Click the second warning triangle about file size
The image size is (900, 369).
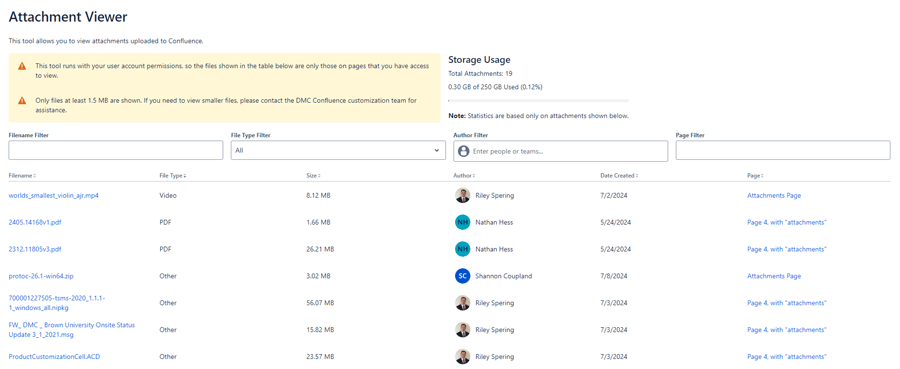pos(22,100)
